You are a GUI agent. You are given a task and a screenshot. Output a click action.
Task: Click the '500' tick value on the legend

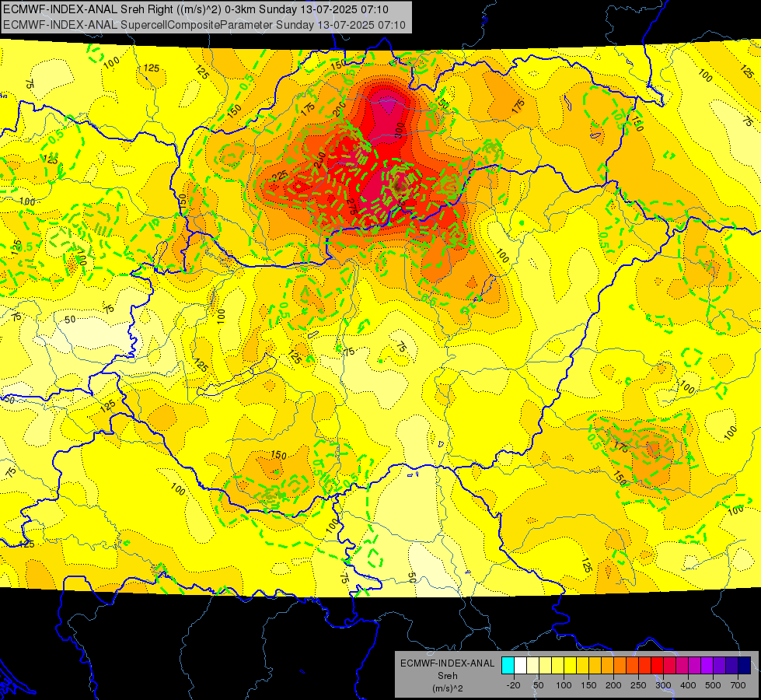click(713, 685)
